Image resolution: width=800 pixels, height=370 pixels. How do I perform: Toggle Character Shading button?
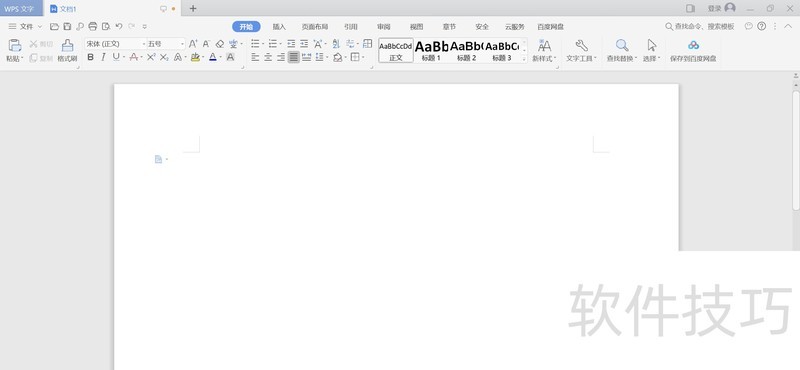230,57
